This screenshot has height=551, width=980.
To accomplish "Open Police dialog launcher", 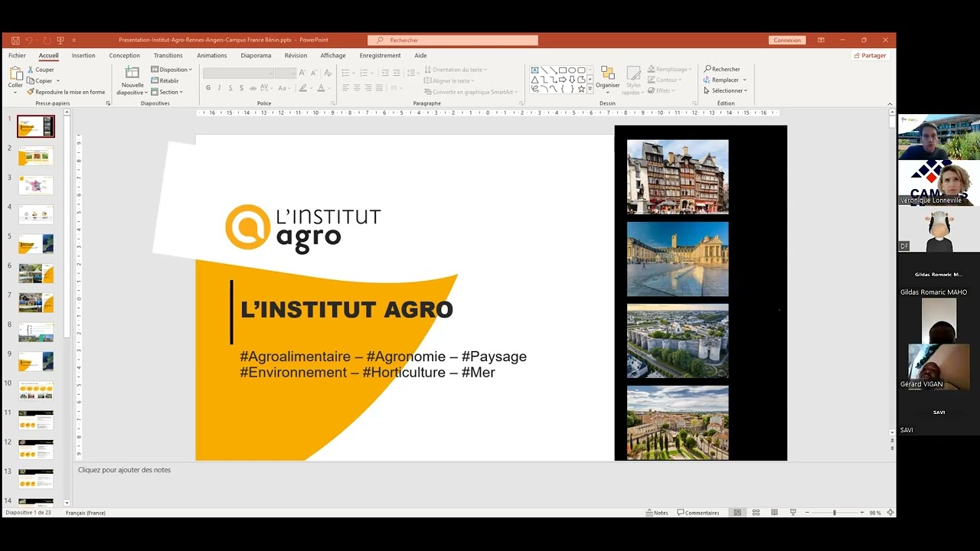I will point(333,103).
